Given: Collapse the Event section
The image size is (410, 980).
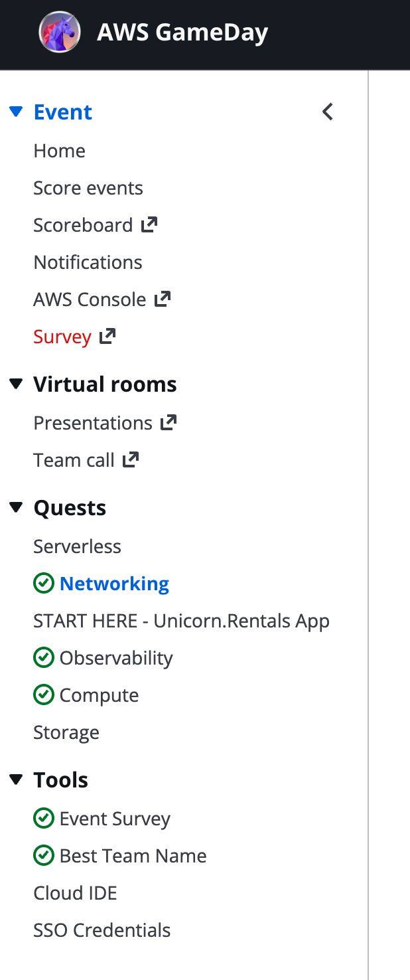Looking at the screenshot, I should pos(16,112).
